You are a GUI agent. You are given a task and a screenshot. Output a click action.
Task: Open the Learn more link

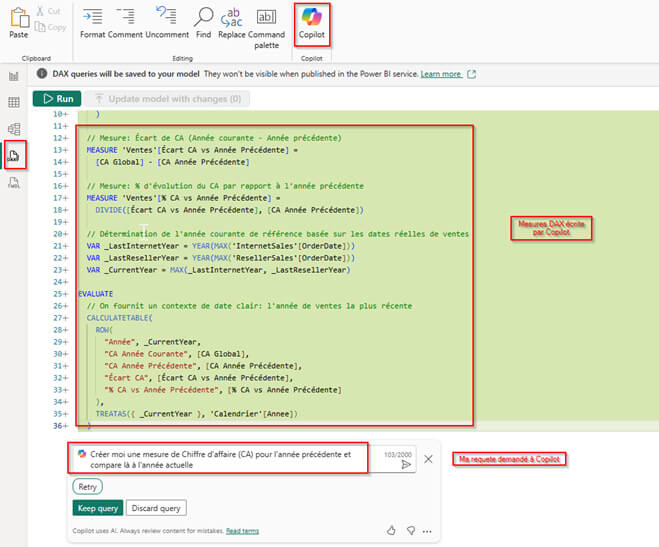pos(441,74)
